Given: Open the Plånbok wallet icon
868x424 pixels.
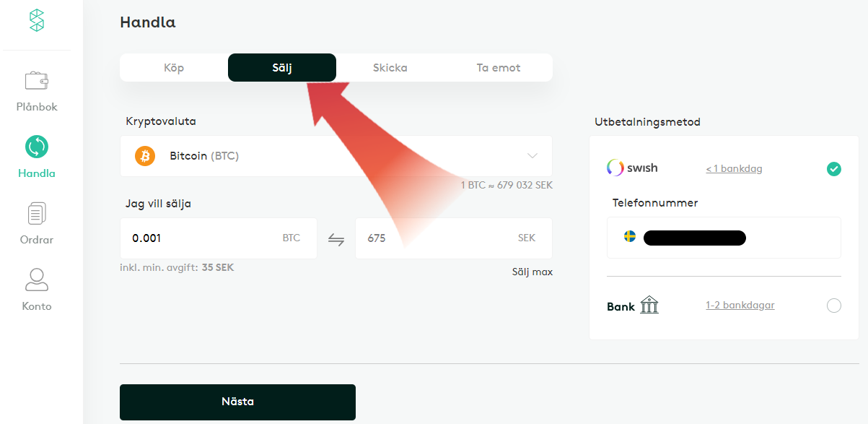Looking at the screenshot, I should (x=37, y=80).
